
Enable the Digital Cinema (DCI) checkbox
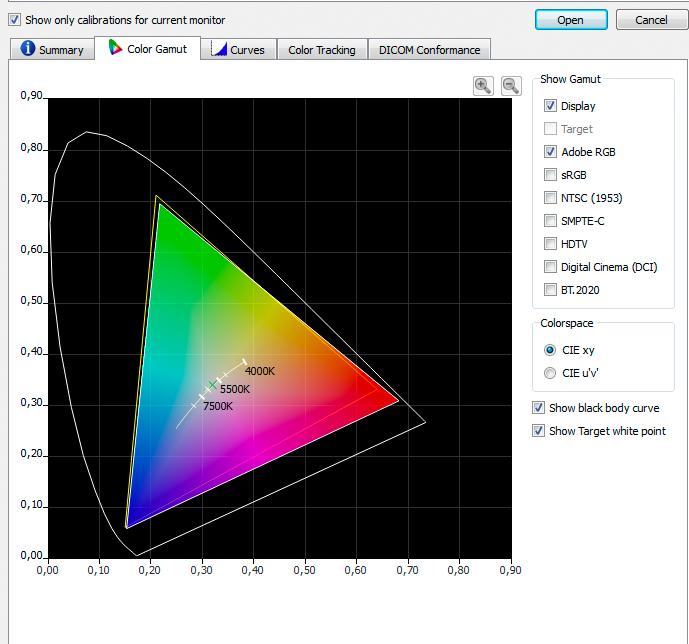point(550,266)
